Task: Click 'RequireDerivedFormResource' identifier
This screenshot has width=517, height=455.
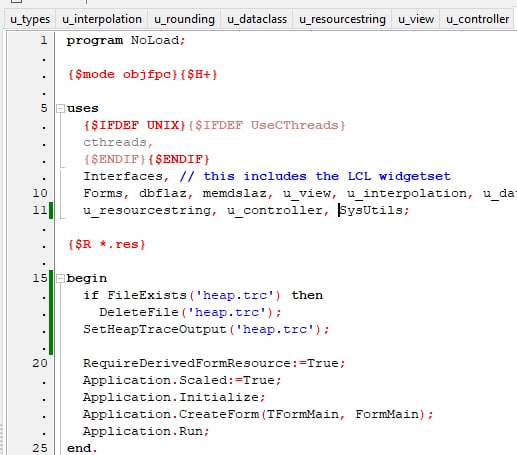Action: (x=187, y=363)
